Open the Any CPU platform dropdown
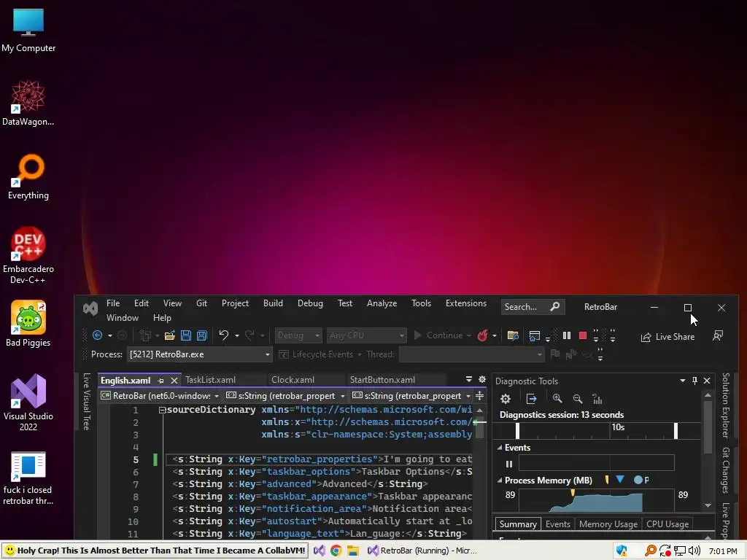Screen dimensions: 747x560 click(x=366, y=335)
